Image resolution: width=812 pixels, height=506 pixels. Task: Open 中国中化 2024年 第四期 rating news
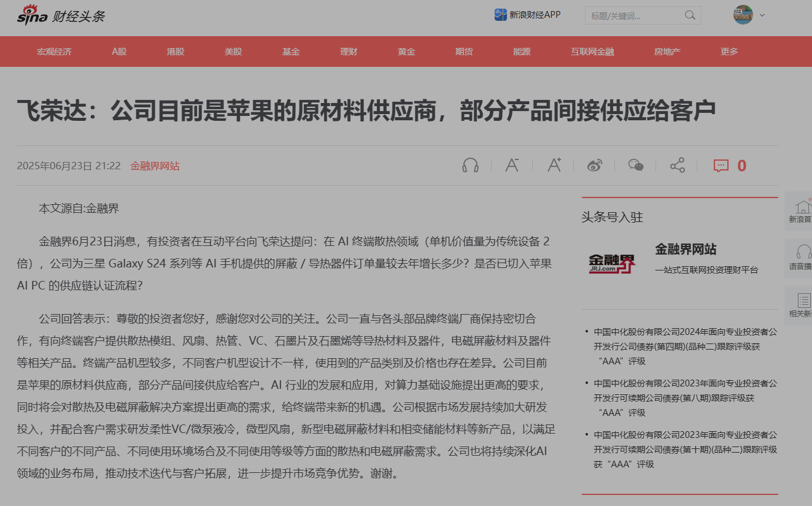685,347
